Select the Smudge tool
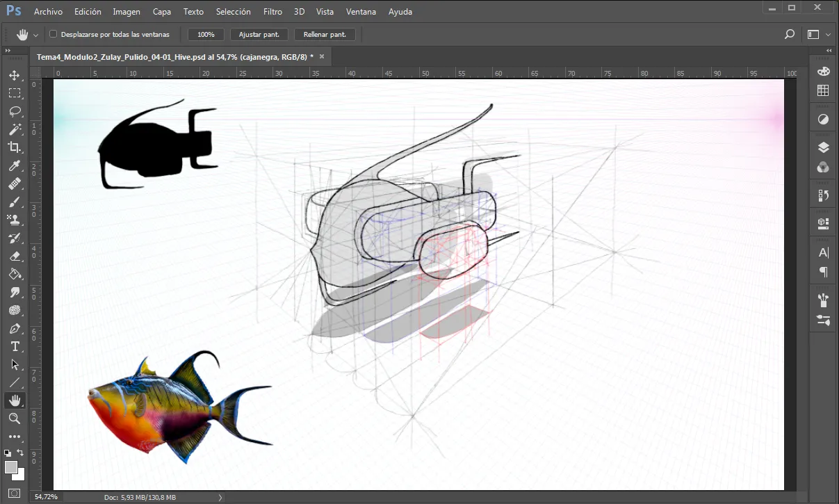 (15, 292)
